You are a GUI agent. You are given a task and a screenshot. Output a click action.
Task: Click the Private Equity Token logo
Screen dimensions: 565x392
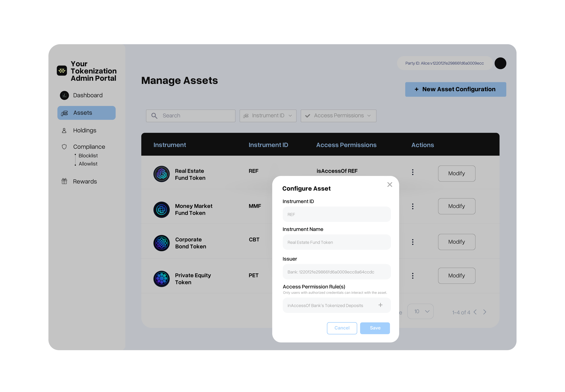(x=162, y=279)
